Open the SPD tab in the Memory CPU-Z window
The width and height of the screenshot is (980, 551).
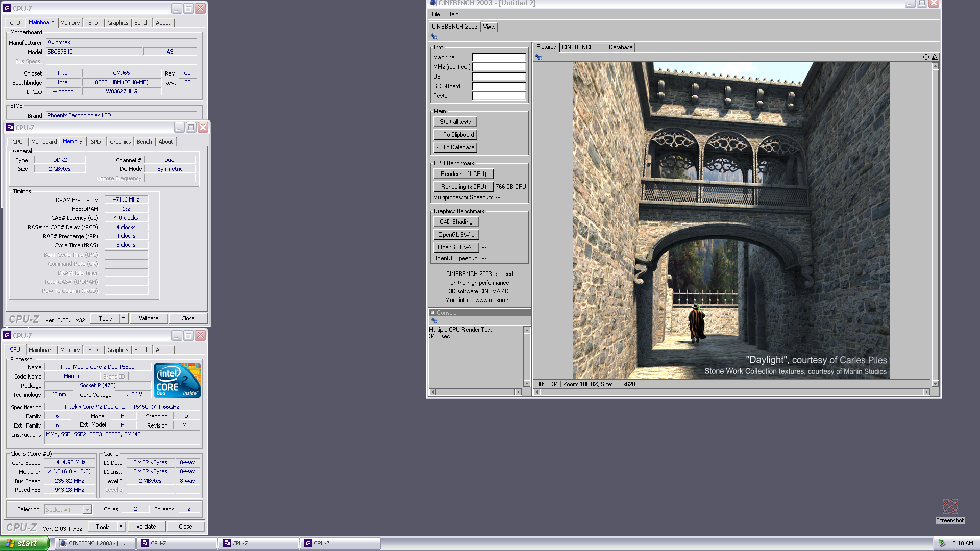96,142
